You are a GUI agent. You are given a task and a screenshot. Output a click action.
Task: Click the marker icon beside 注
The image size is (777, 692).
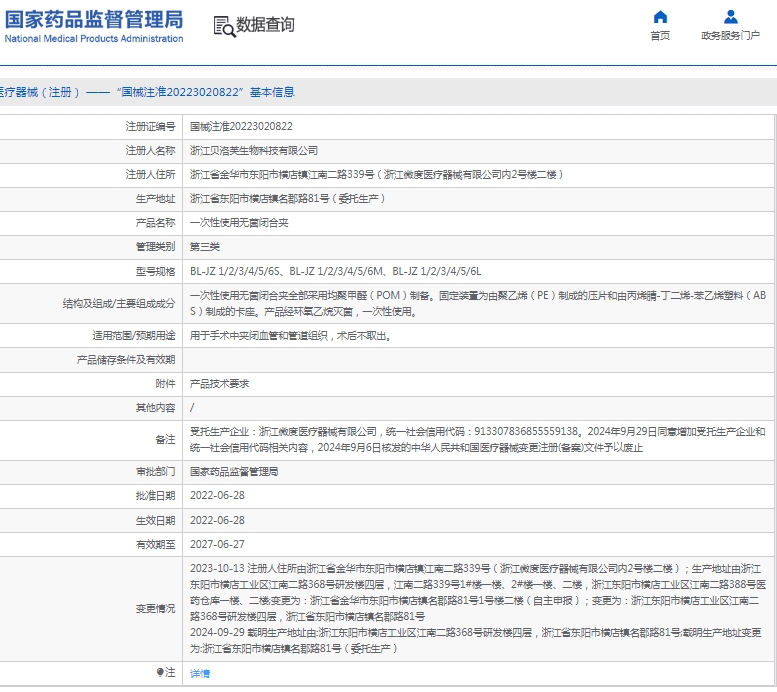click(x=160, y=673)
